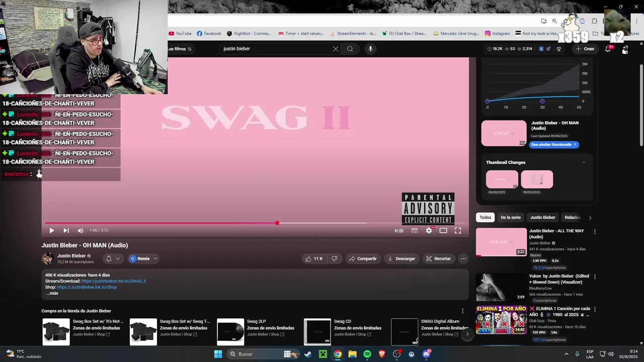Screen dimensions: 644x362
Task: Open the Facebook bookmark
Action: click(x=209, y=34)
